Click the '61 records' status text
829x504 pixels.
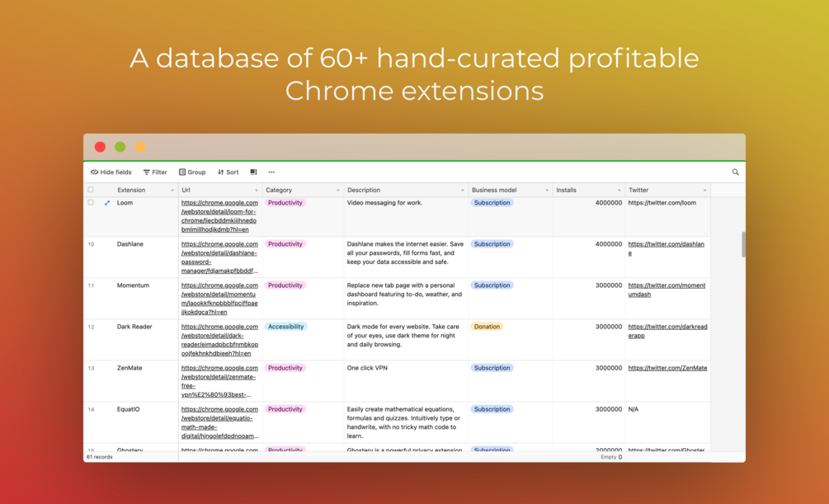pos(99,457)
